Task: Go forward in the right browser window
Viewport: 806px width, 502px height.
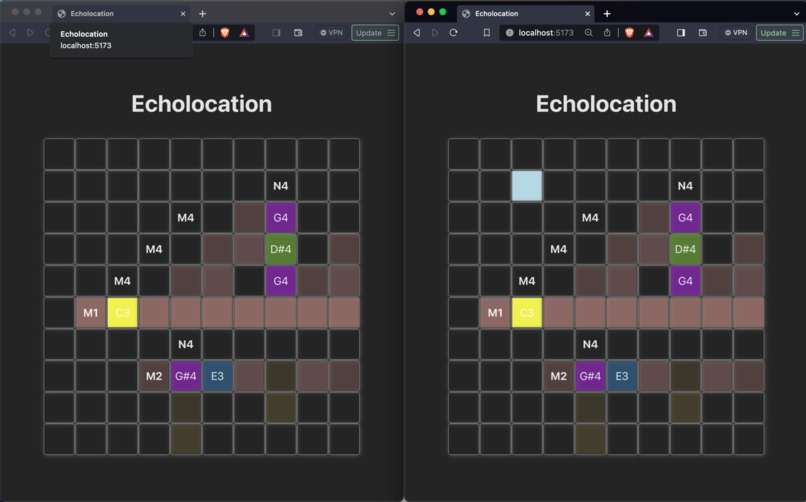Action: click(x=435, y=33)
